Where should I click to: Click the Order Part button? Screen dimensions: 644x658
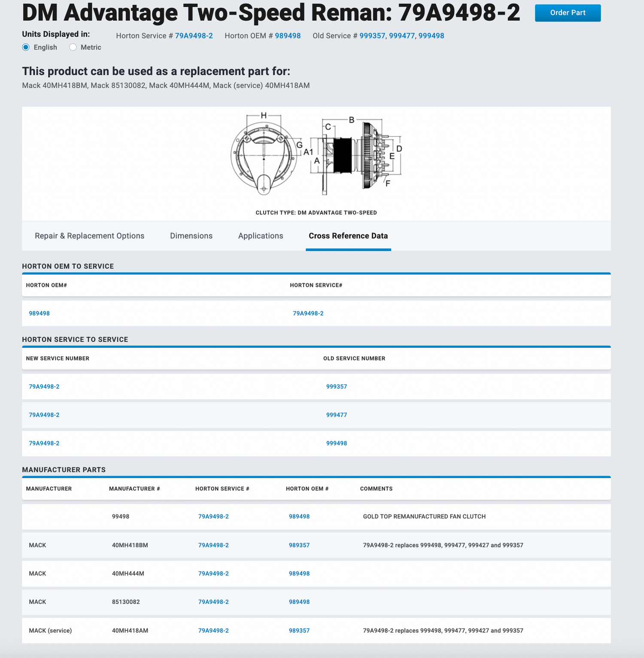568,13
